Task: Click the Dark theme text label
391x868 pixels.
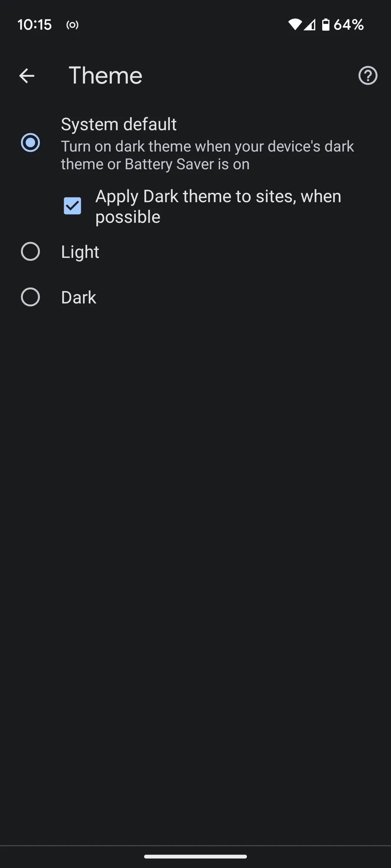Action: pos(78,297)
